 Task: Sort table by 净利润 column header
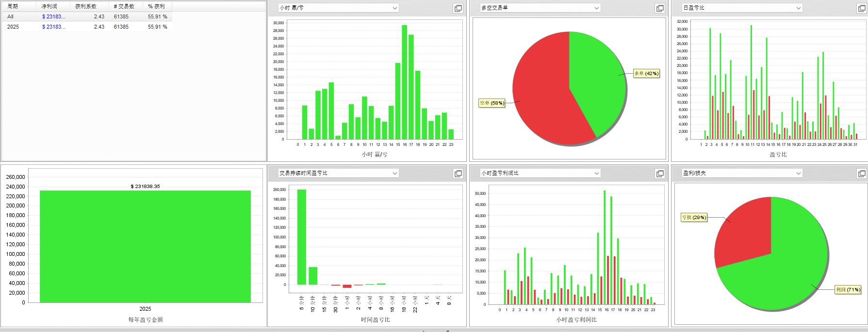pyautogui.click(x=49, y=6)
